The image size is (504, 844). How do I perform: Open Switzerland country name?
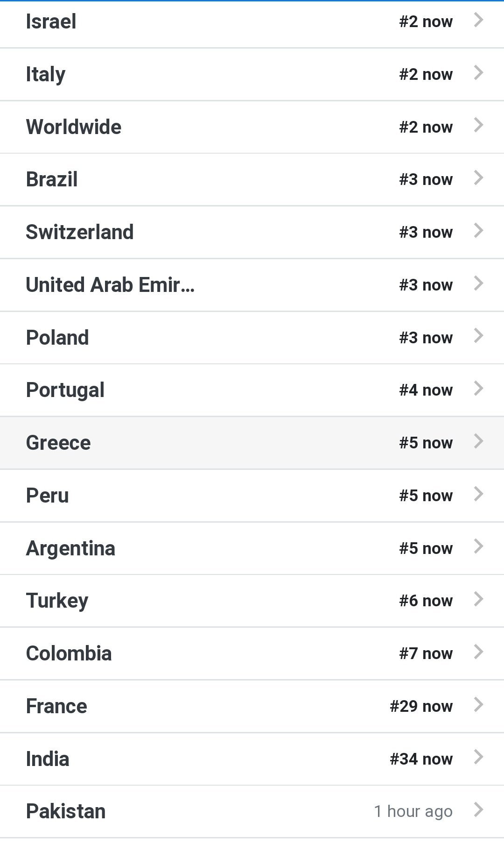80,232
